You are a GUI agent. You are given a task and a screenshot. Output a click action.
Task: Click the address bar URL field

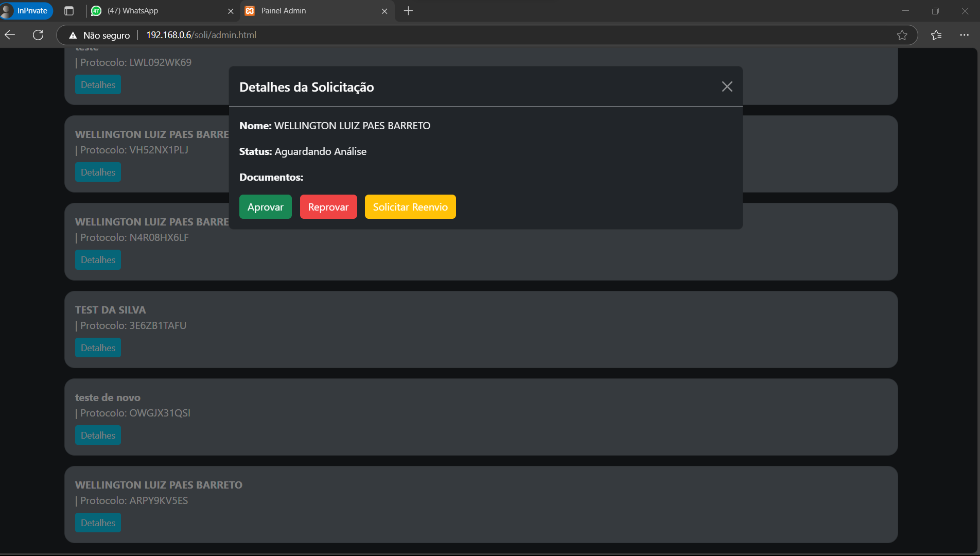click(463, 35)
